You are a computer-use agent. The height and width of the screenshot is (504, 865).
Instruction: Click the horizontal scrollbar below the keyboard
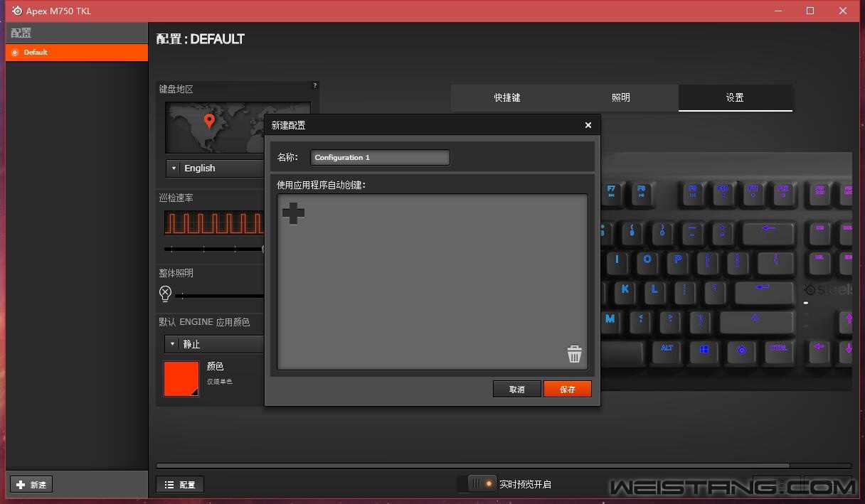(x=473, y=466)
